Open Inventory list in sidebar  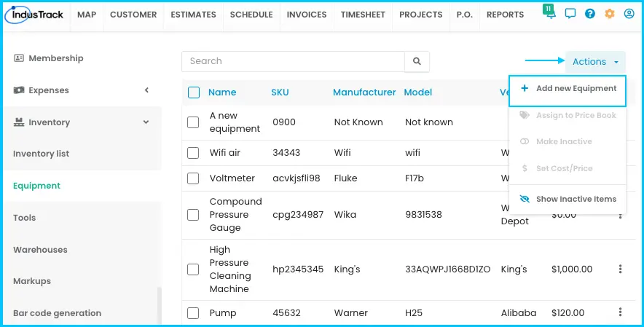pyautogui.click(x=41, y=154)
